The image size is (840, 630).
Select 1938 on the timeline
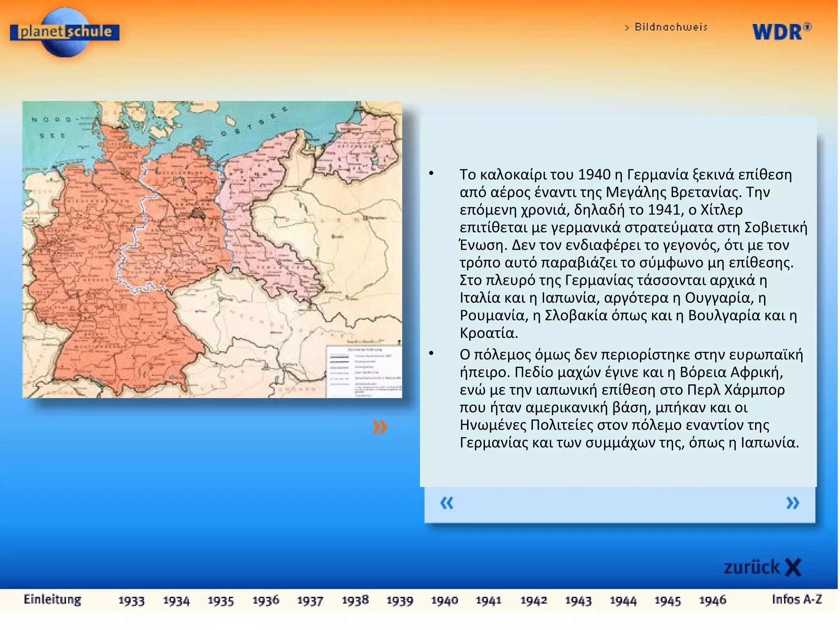pyautogui.click(x=355, y=601)
